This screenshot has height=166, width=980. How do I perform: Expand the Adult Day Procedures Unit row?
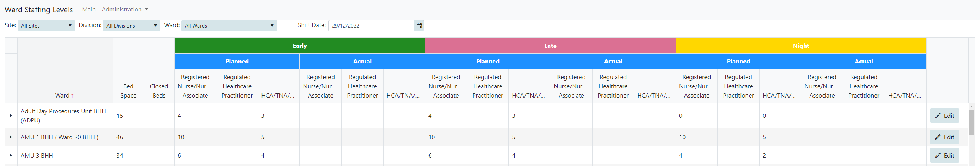click(11, 116)
